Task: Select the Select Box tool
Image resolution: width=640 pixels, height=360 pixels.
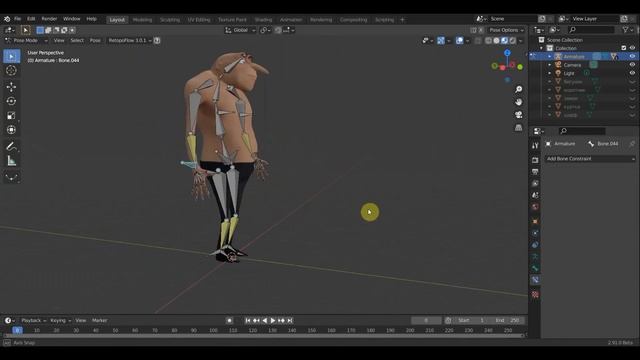Action: (11, 56)
